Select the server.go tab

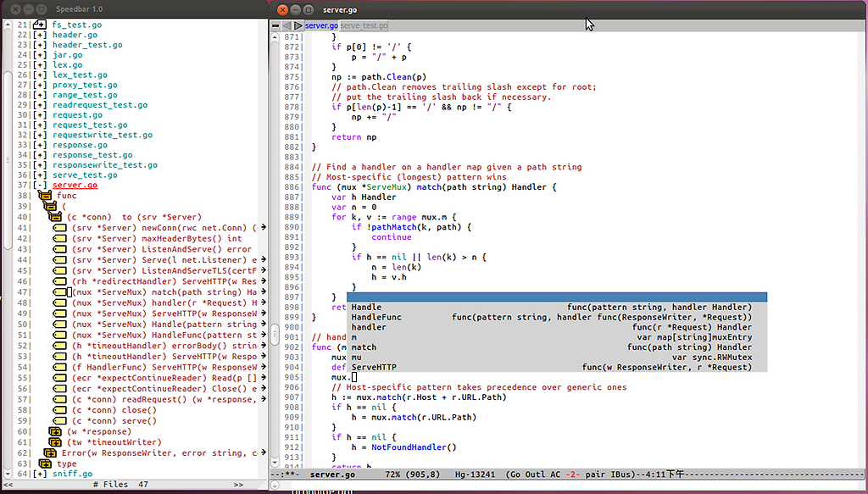click(321, 26)
